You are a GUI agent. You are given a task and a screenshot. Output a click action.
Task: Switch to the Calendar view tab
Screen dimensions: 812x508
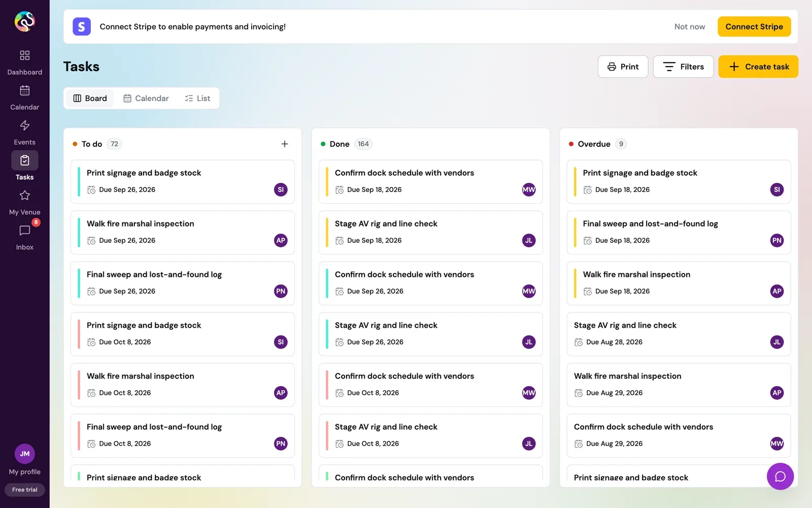coord(146,98)
